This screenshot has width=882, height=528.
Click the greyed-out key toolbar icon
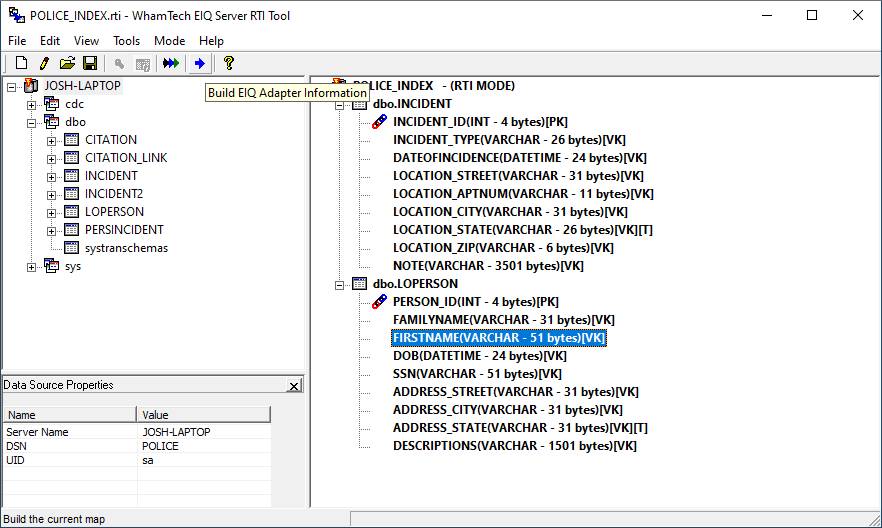click(119, 64)
